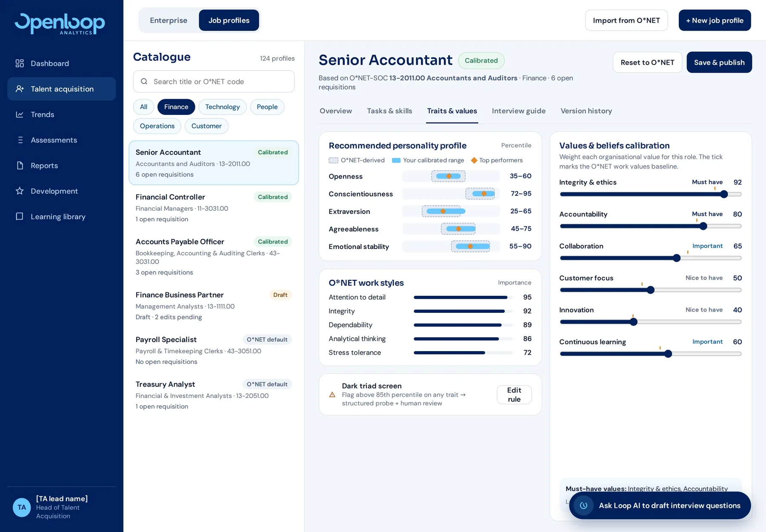This screenshot has height=532, width=766.
Task: Open Assessments in the sidebar
Action: [61, 140]
